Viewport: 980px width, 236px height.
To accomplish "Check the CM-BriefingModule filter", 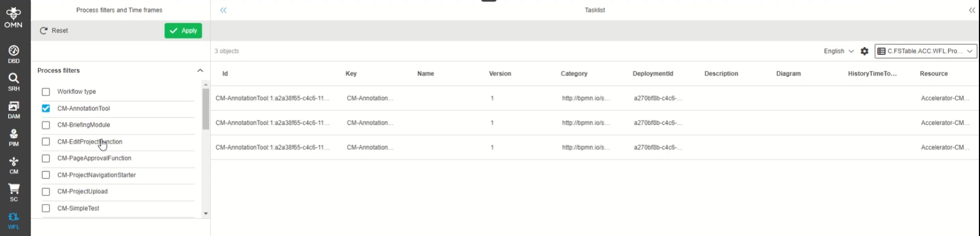I will (46, 125).
